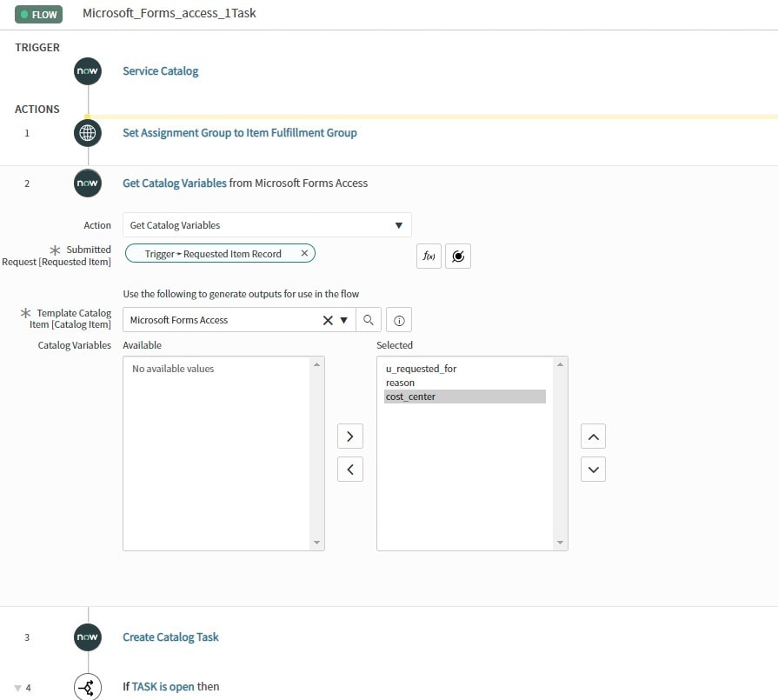
Task: Click the Selected list scroll down arrow
Action: point(560,543)
